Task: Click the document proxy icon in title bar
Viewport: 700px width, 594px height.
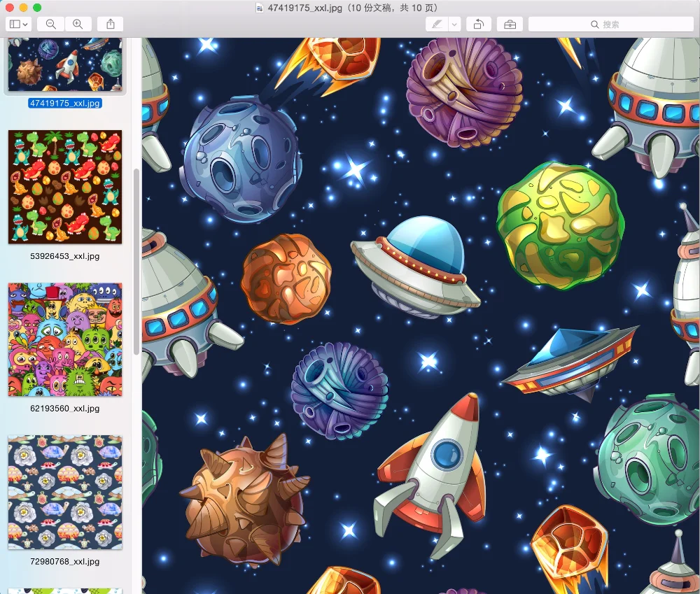Action: coord(260,8)
